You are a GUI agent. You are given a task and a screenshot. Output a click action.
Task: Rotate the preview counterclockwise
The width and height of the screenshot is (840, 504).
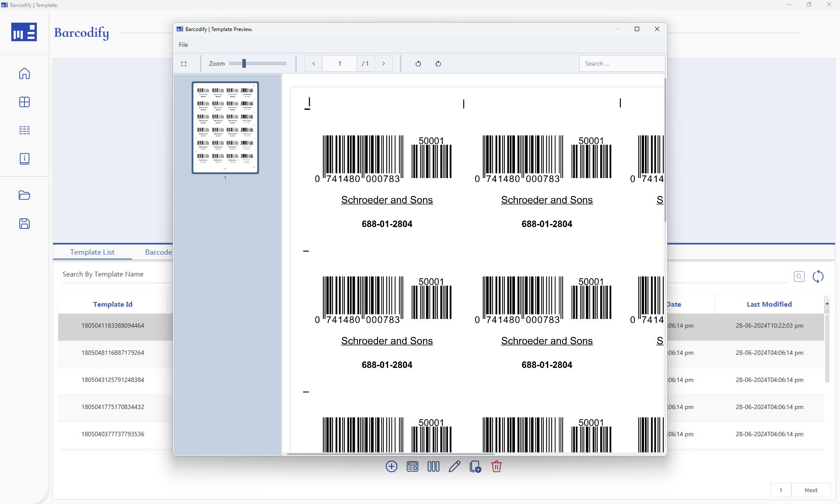coord(418,63)
